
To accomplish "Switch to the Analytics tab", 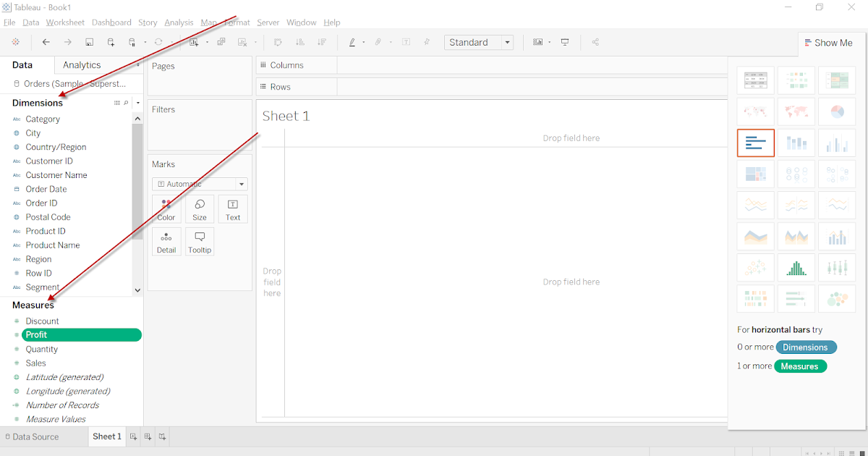I will pyautogui.click(x=81, y=64).
